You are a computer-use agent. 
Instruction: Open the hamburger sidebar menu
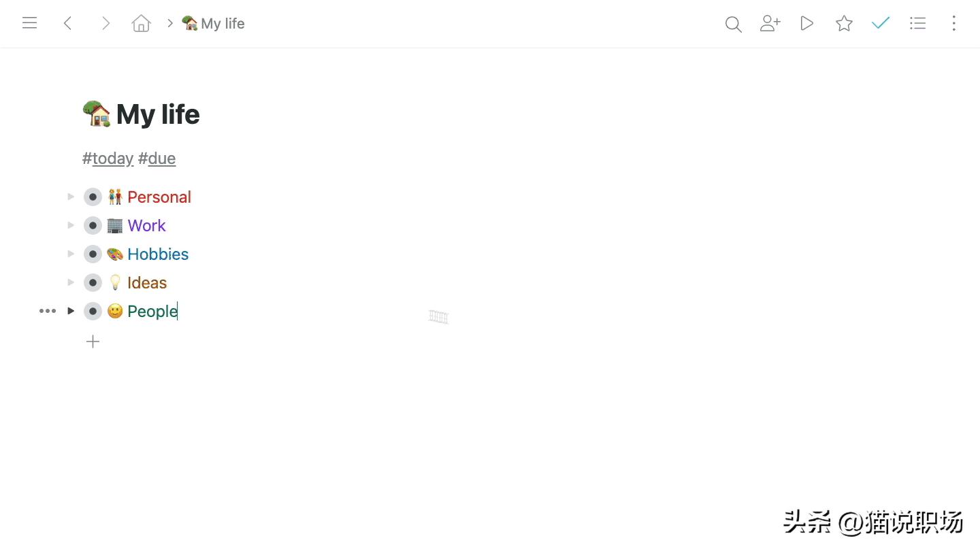29,23
